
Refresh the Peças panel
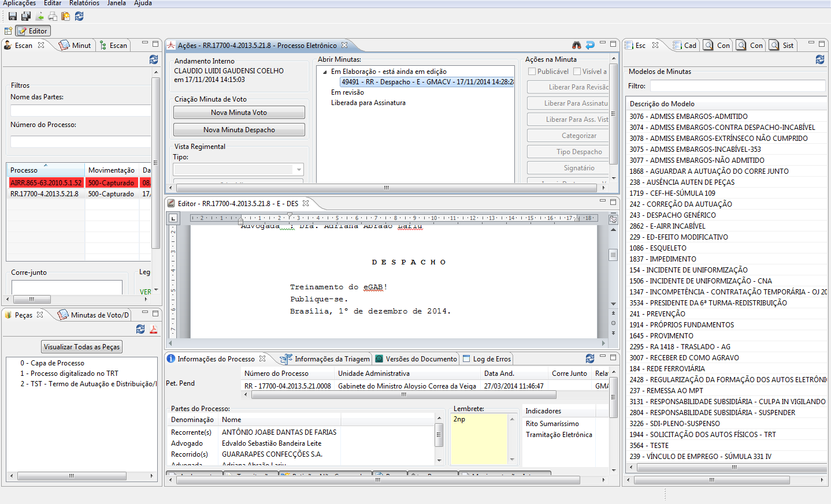pyautogui.click(x=140, y=329)
